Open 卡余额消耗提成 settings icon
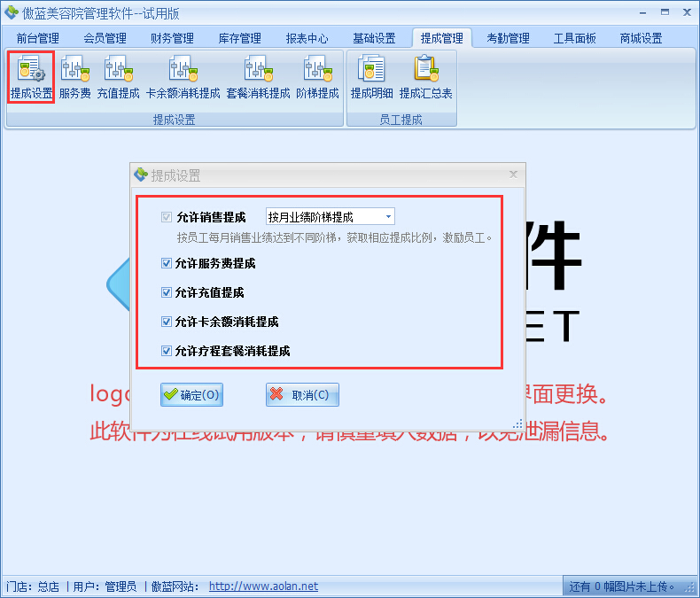Image resolution: width=700 pixels, height=598 pixels. coord(183,76)
